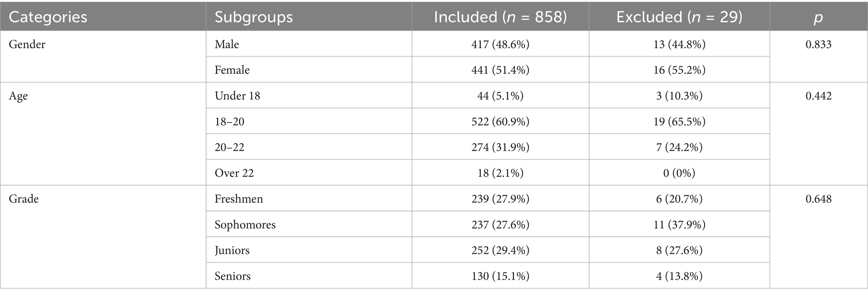868x296 pixels.
Task: Click the 0.833 p-value cell
Action: pyautogui.click(x=818, y=44)
